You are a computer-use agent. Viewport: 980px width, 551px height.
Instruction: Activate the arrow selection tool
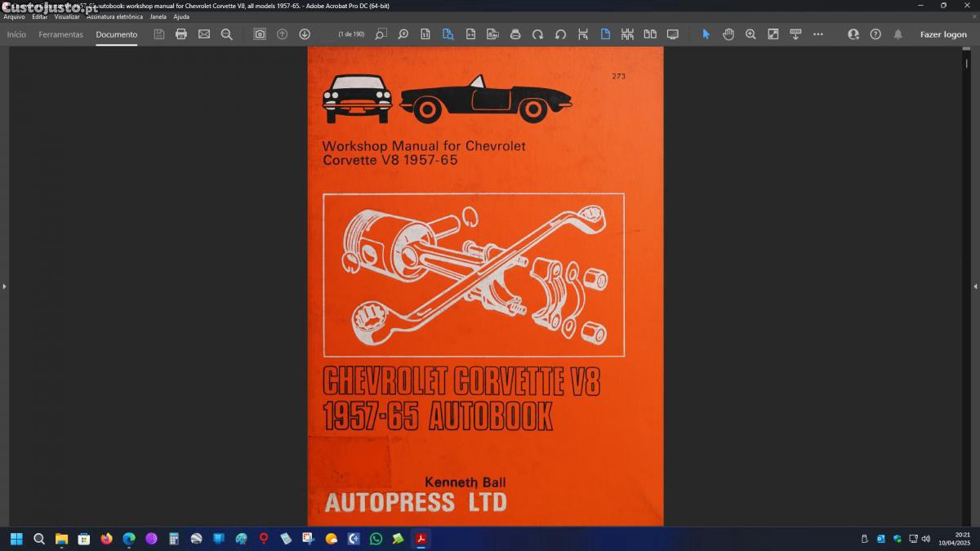click(706, 34)
